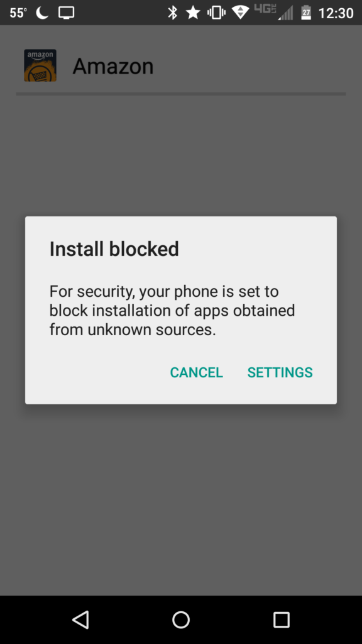
Task: Tap the Android back navigation triangle
Action: [x=81, y=619]
